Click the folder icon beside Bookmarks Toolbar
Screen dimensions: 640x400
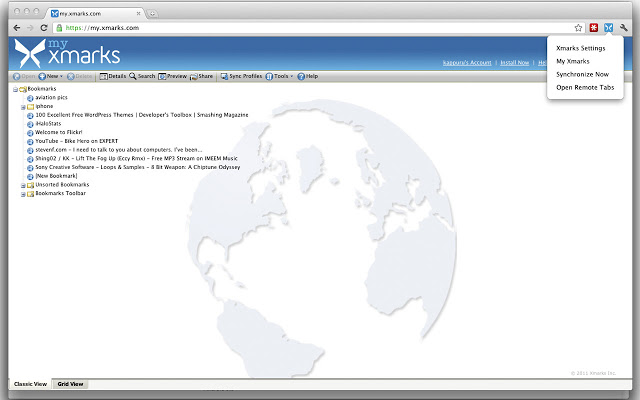(x=30, y=194)
